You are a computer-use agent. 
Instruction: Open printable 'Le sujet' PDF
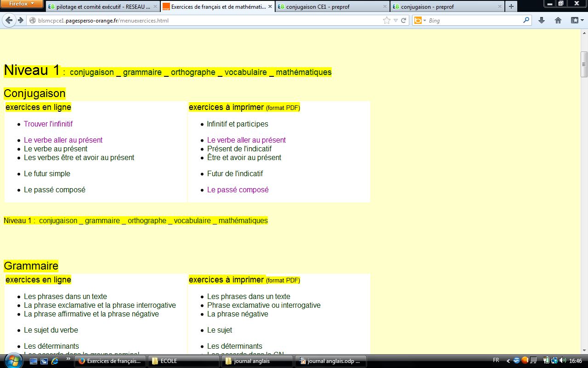(220, 330)
